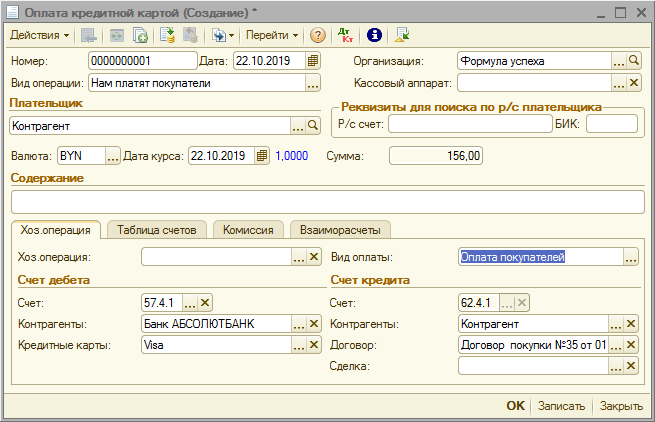Clear the Хоз.операция field with X
Image resolution: width=655 pixels, height=422 pixels.
(314, 257)
